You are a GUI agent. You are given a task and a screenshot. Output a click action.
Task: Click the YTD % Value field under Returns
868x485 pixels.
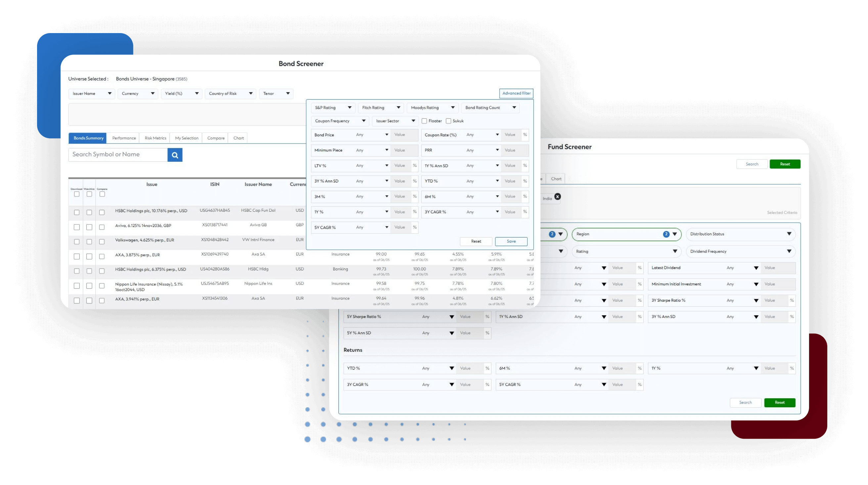[470, 369]
